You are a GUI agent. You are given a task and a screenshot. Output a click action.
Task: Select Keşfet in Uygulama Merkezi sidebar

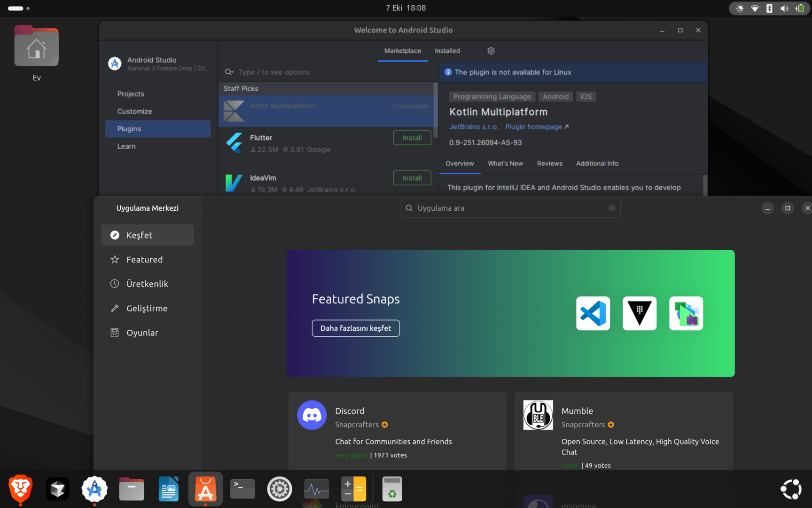click(148, 235)
